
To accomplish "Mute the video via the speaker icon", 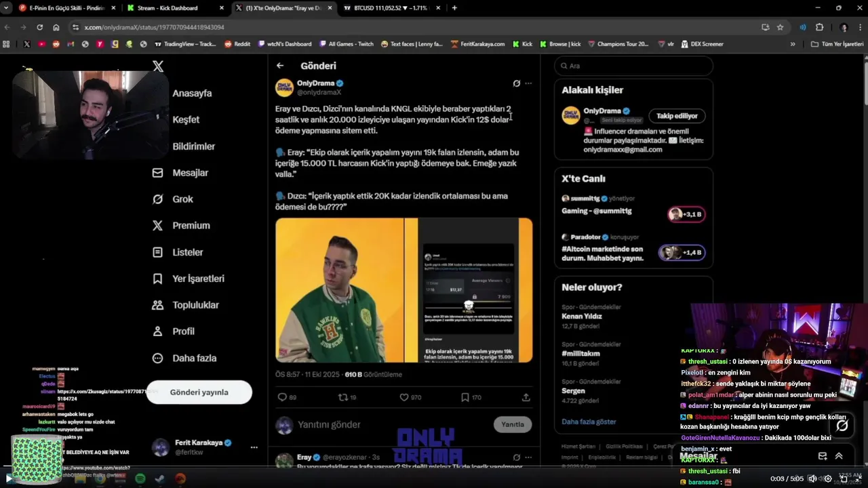I will pyautogui.click(x=812, y=479).
